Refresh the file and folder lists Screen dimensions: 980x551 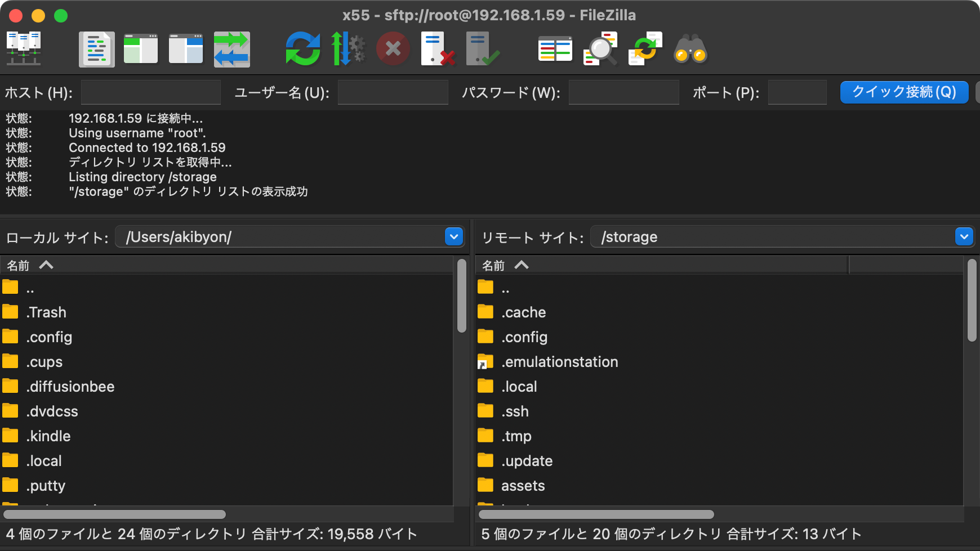302,49
